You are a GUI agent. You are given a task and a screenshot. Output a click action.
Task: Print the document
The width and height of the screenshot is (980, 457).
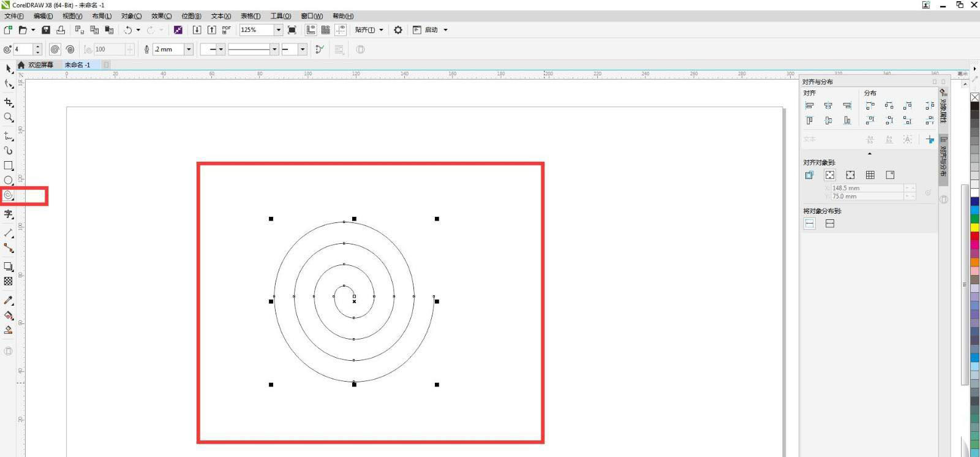[x=61, y=29]
